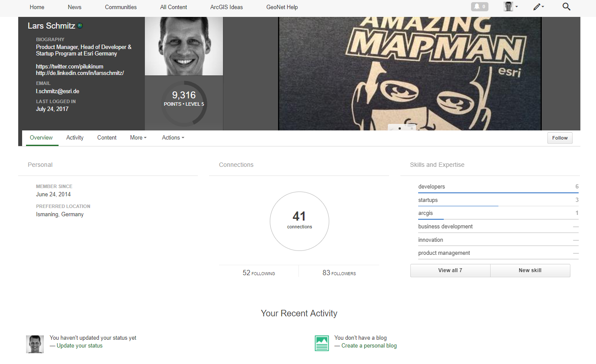The height and width of the screenshot is (364, 596).
Task: Click the Skills and Expertise heading
Action: coord(437,165)
